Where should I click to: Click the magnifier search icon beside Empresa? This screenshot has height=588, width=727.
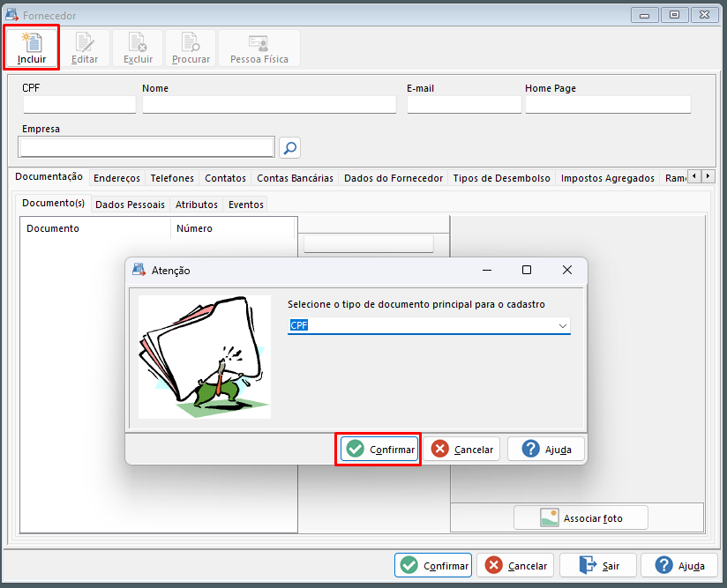289,148
